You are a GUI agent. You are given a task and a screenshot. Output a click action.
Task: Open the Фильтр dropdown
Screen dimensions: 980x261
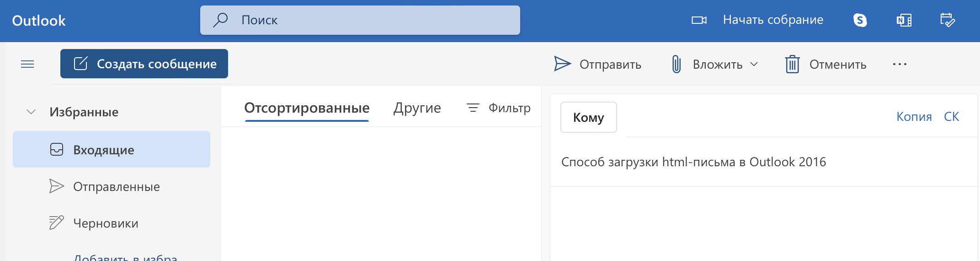pos(498,108)
